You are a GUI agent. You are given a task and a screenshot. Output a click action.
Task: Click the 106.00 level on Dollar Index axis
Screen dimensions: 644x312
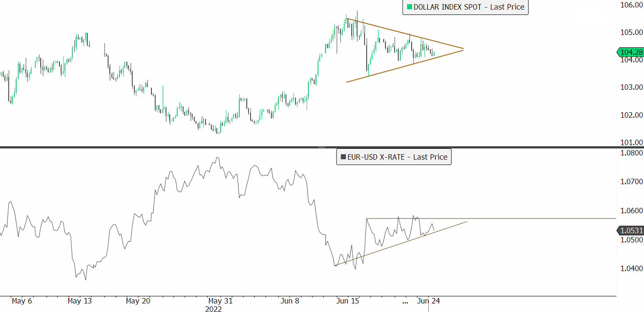(632, 5)
